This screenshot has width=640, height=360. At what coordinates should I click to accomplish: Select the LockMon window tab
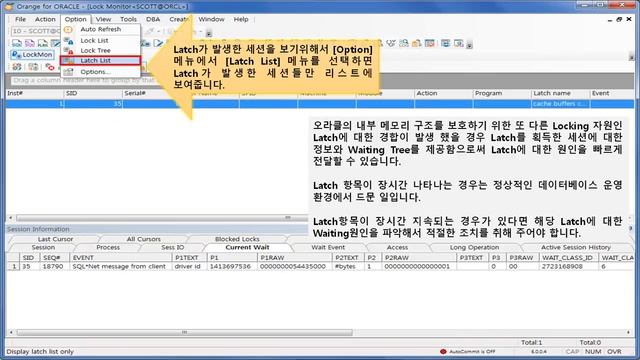32,54
